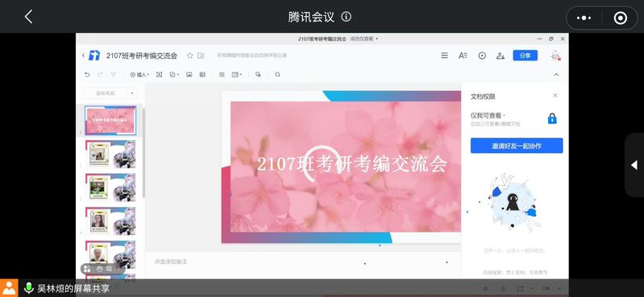Image resolution: width=644 pixels, height=297 pixels.
Task: Open 成员仅查看 dropdown in window title bar
Action: pos(364,39)
